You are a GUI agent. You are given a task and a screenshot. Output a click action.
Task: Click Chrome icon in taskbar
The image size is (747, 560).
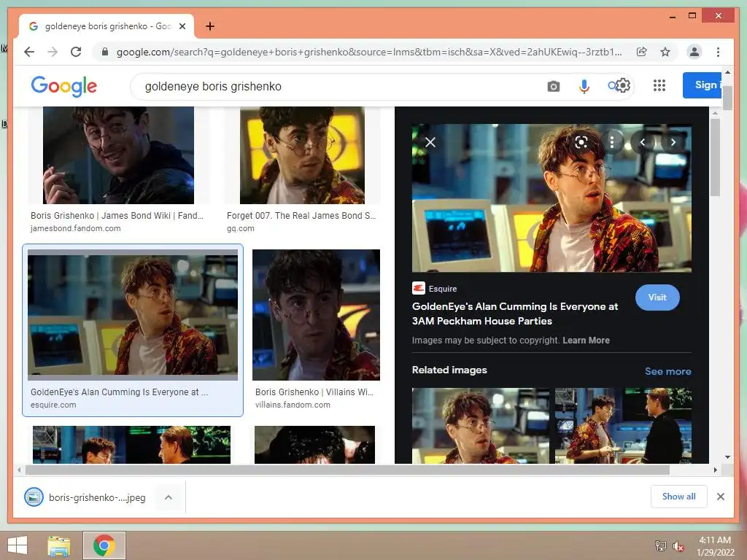(104, 545)
